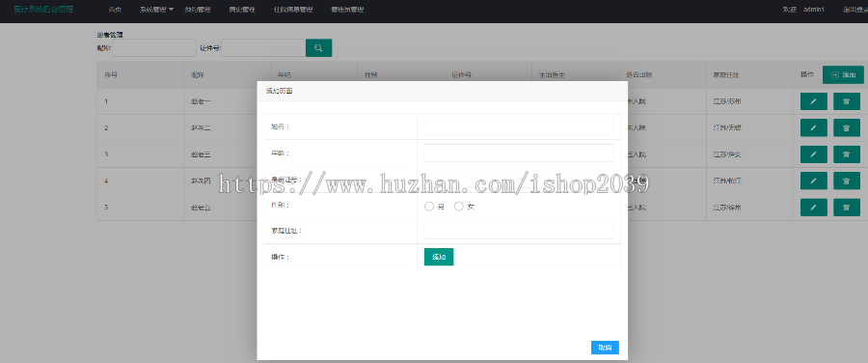Click the blue 取消 cancel button
Viewport: 868px width, 363px height.
coord(605,348)
